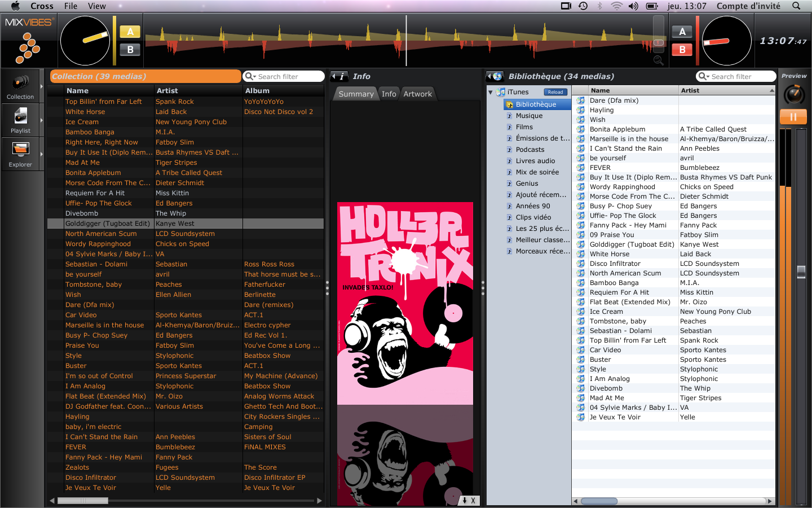The width and height of the screenshot is (812, 508).
Task: Click the icon beside Films playlist
Action: (x=509, y=127)
